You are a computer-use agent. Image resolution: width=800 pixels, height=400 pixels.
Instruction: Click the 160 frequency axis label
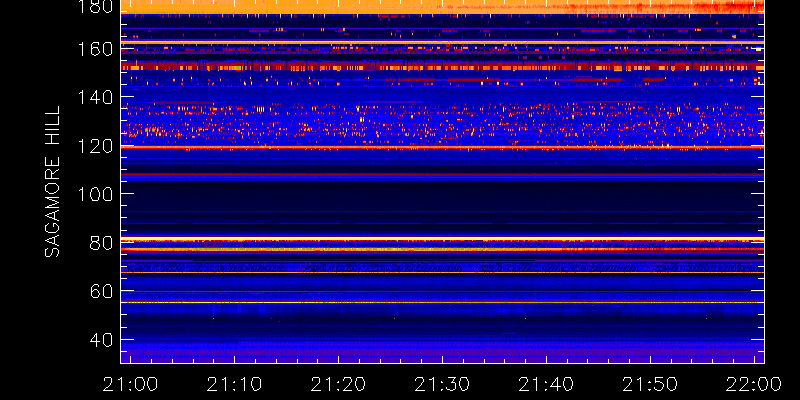(x=94, y=49)
